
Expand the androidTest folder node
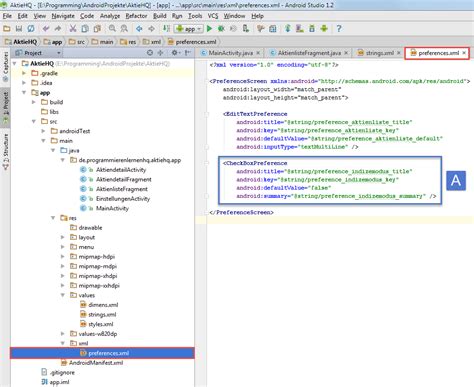(43, 131)
